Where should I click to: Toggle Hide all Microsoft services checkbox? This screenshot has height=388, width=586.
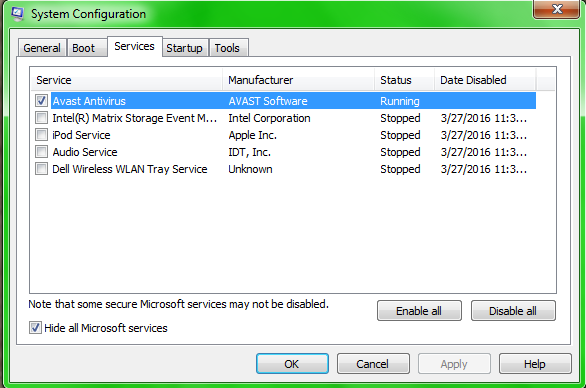click(x=35, y=328)
